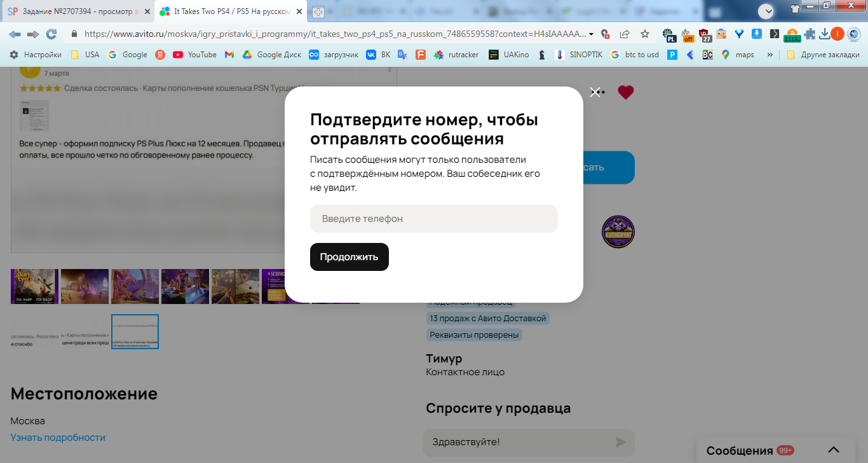Open the Настройки bookmark
The image size is (868, 463).
pos(36,55)
